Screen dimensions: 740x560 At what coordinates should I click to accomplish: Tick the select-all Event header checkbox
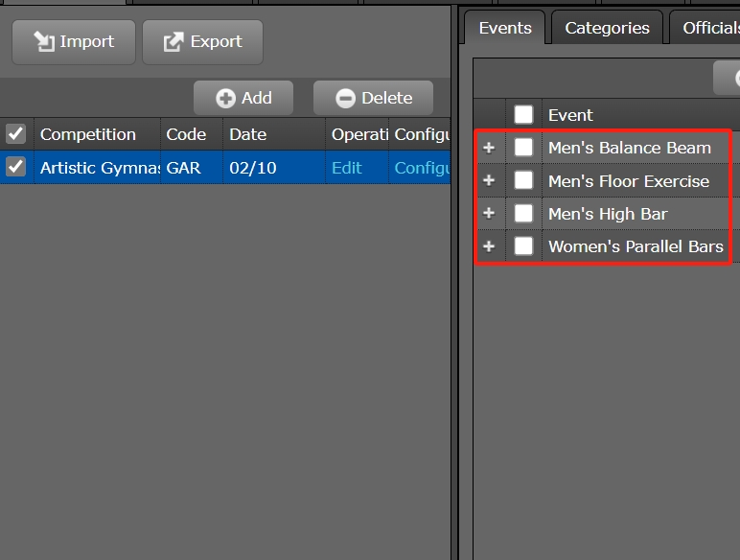click(x=523, y=115)
